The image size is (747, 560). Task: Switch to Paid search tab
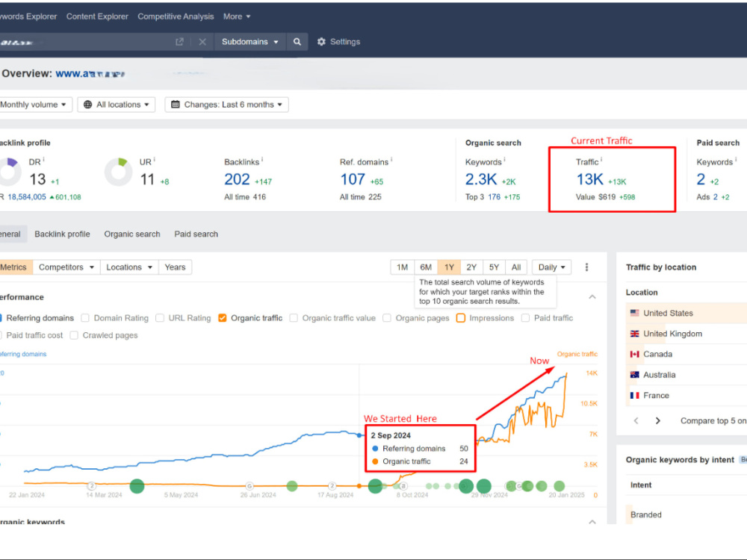tap(196, 234)
